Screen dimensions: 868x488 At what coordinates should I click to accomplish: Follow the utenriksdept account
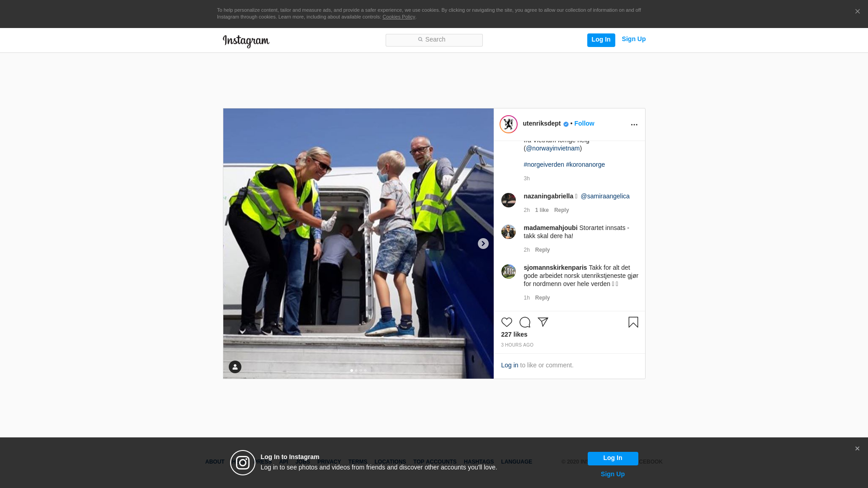tap(584, 124)
